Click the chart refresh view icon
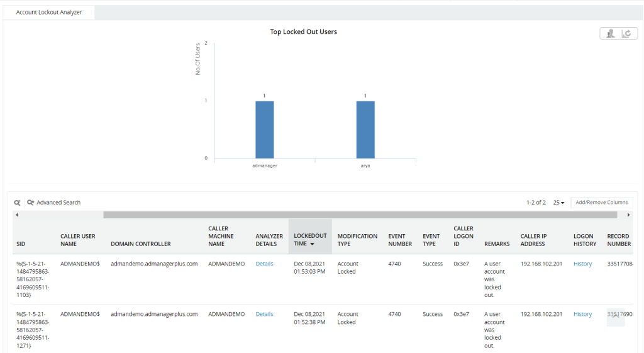644x353 pixels. pos(626,34)
